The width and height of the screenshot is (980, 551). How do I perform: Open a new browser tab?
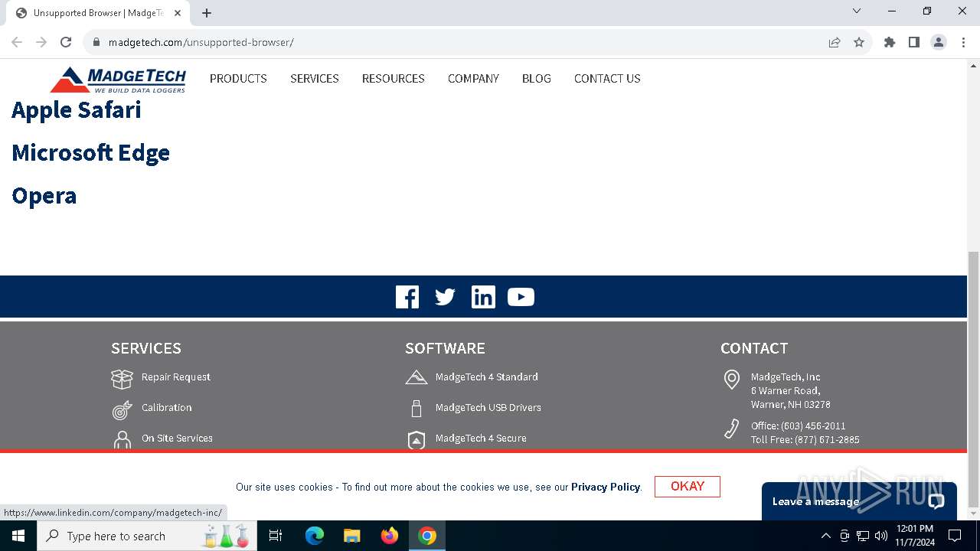click(207, 13)
